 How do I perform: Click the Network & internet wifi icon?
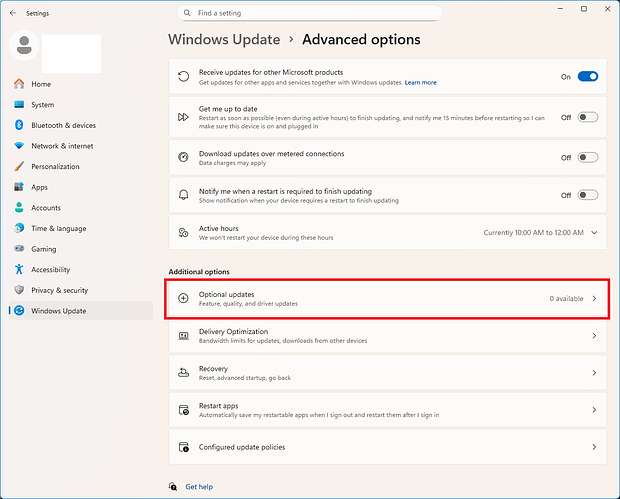pyautogui.click(x=19, y=146)
